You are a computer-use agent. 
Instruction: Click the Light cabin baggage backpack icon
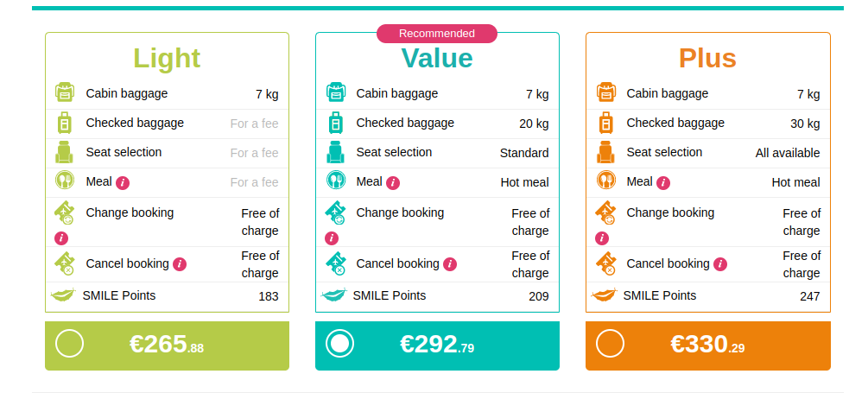coord(65,93)
